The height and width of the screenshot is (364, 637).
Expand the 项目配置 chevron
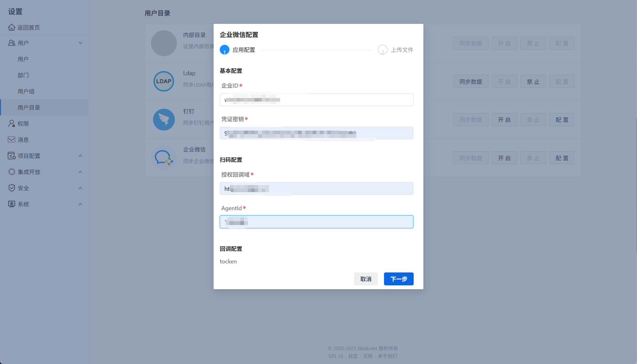[80, 156]
